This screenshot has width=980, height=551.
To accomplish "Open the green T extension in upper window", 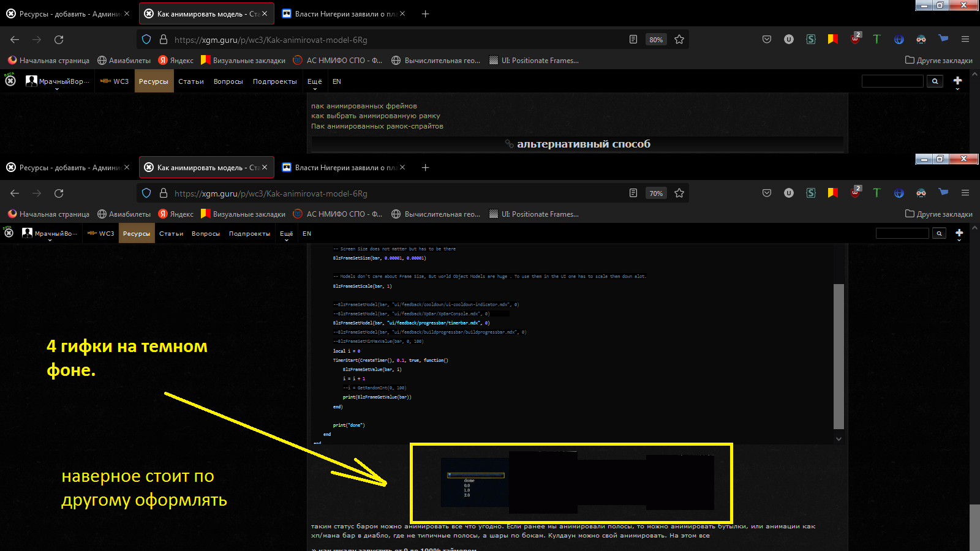I will tap(876, 40).
